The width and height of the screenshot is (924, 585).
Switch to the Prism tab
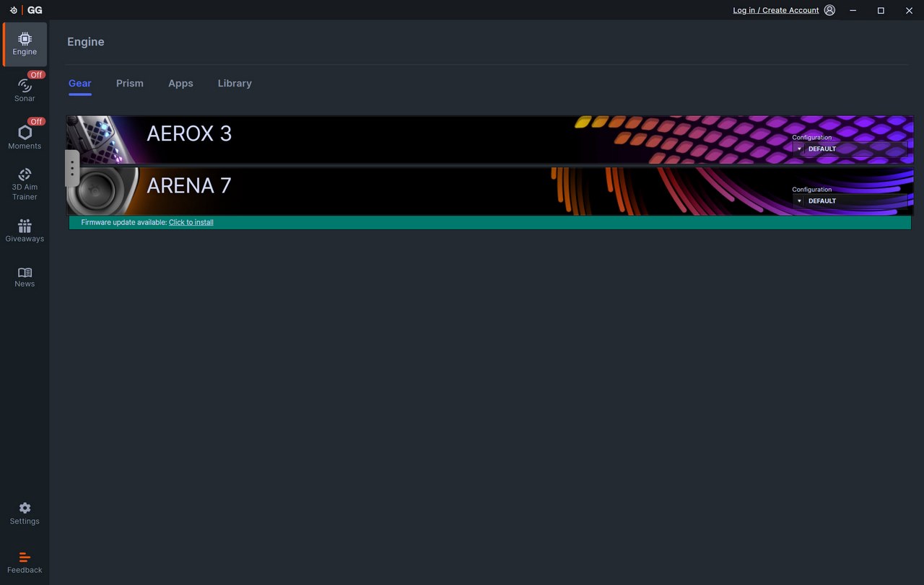point(130,84)
